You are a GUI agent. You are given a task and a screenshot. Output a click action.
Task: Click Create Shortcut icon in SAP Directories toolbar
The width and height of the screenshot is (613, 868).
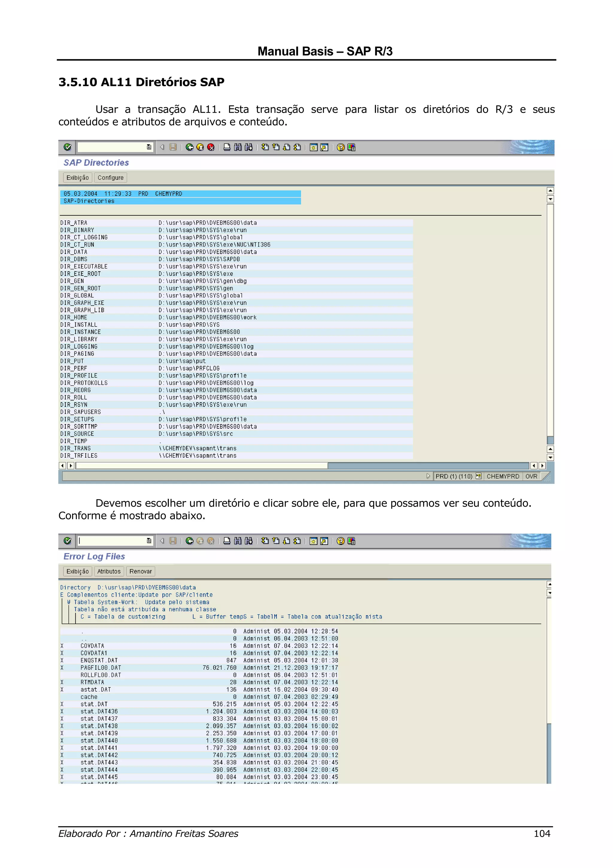[x=324, y=147]
